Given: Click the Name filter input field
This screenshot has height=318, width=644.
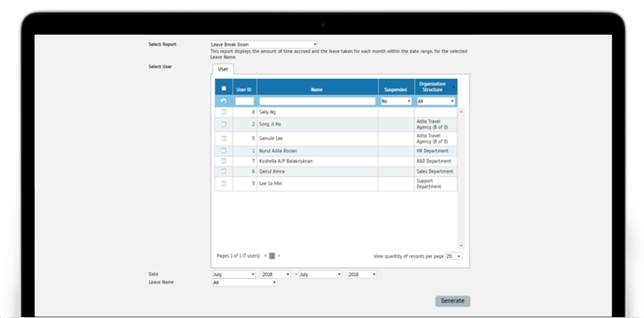Looking at the screenshot, I should 317,101.
